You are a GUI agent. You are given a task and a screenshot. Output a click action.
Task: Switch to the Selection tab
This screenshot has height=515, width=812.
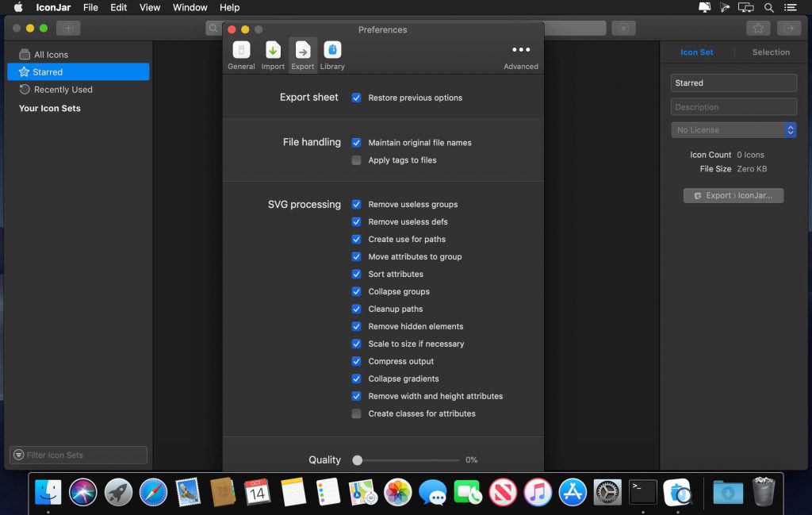point(771,52)
